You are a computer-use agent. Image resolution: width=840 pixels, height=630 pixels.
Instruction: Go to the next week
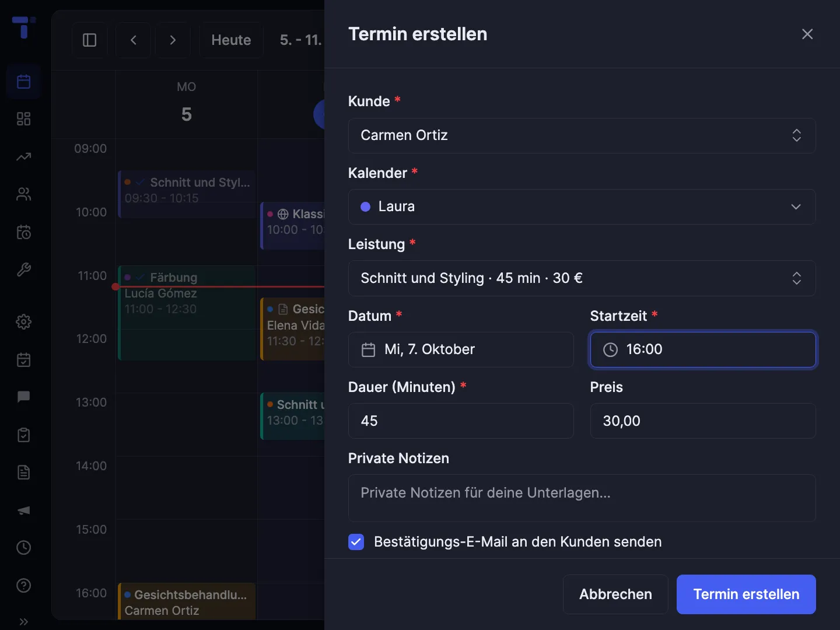click(x=173, y=40)
